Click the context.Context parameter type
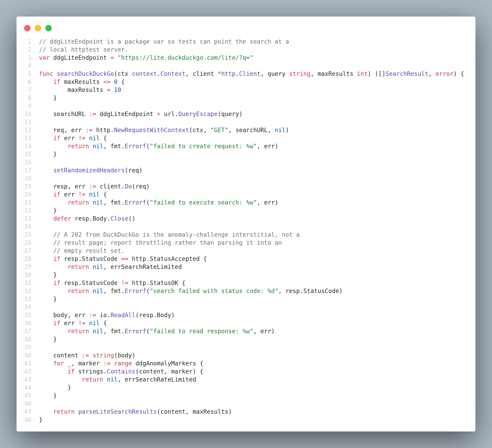The width and height of the screenshot is (492, 448). pos(159,74)
